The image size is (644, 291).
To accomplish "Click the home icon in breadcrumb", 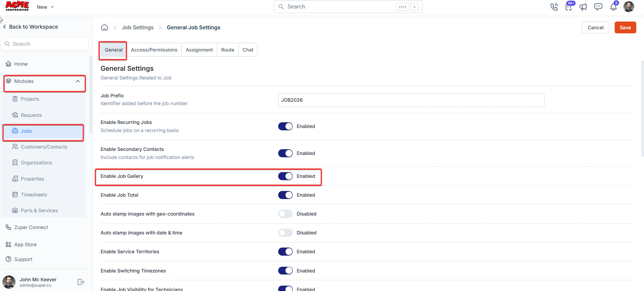I will click(105, 27).
